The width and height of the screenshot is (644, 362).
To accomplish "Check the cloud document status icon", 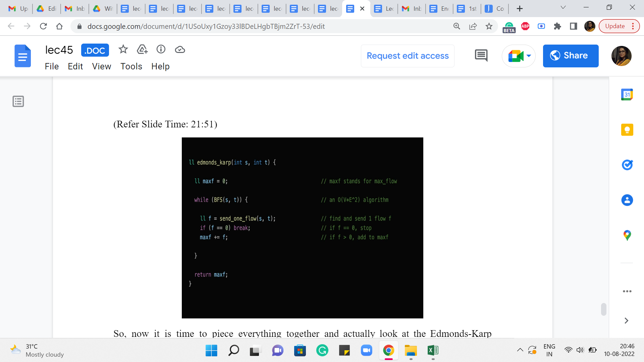I will coord(180,50).
